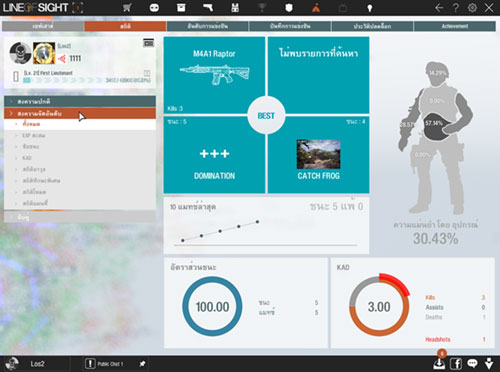Viewport: 500px width, 372px height.
Task: Open the tactical vest gear icon
Action: (235, 7)
